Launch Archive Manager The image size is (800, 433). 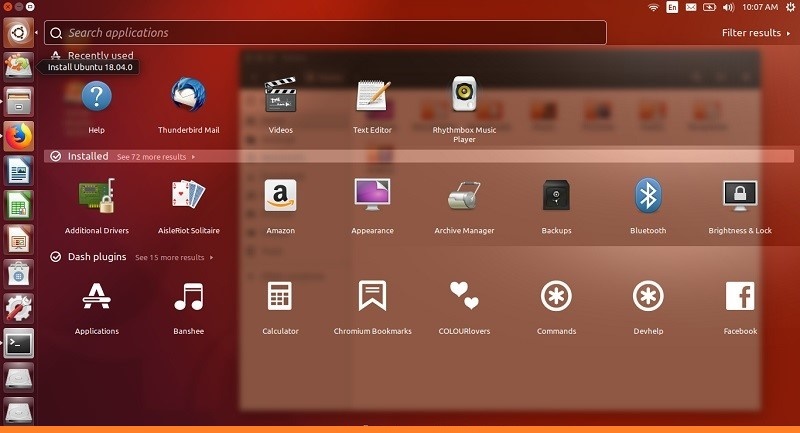(464, 196)
